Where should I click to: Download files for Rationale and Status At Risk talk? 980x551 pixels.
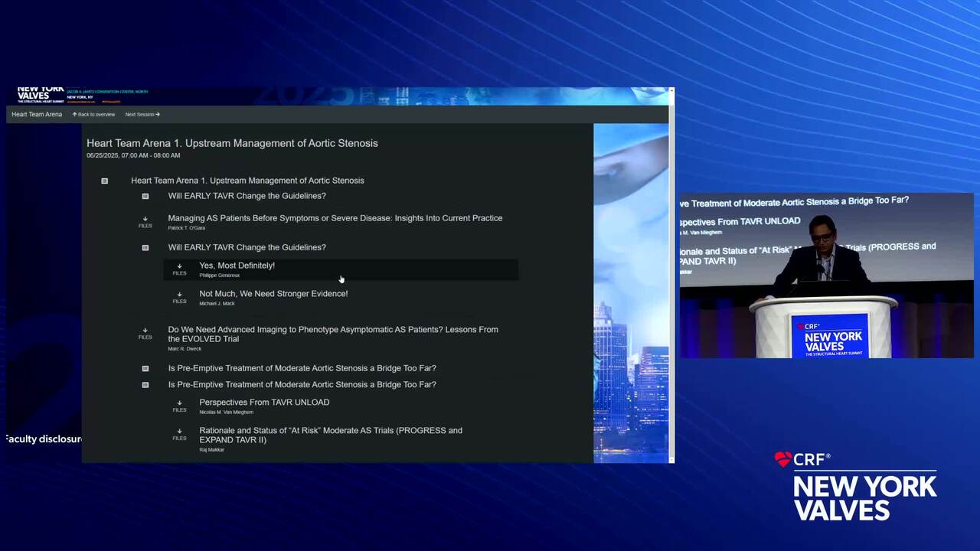point(179,435)
